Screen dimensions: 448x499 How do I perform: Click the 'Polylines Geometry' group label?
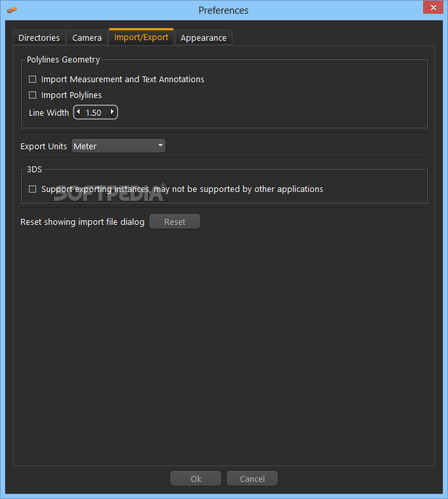(63, 60)
